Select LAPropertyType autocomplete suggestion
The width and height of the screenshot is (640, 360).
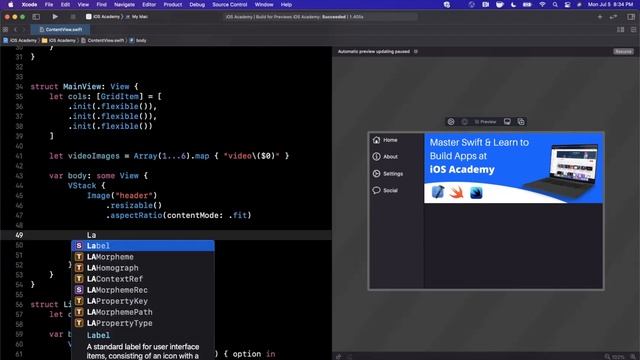tap(143, 323)
